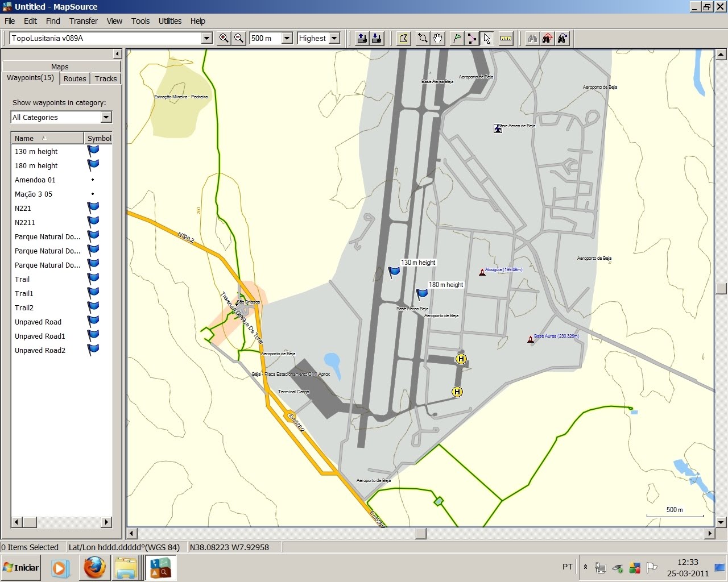Open the Tools menu

[x=140, y=21]
